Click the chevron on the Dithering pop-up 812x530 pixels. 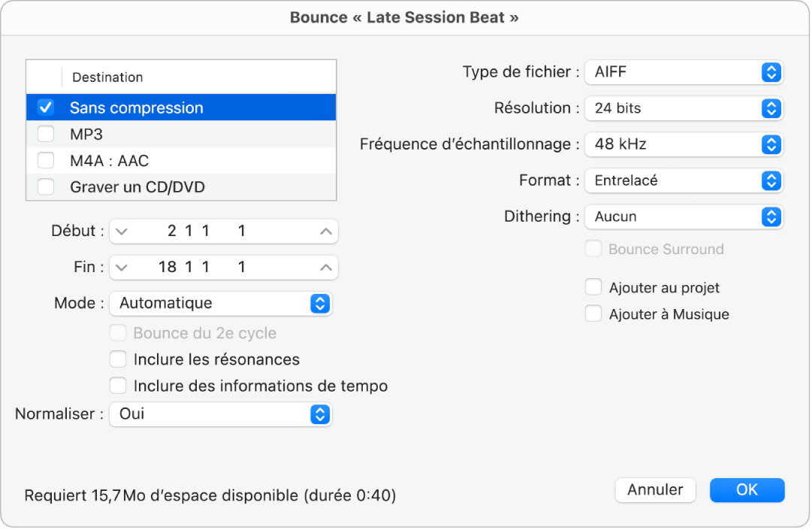tap(770, 217)
